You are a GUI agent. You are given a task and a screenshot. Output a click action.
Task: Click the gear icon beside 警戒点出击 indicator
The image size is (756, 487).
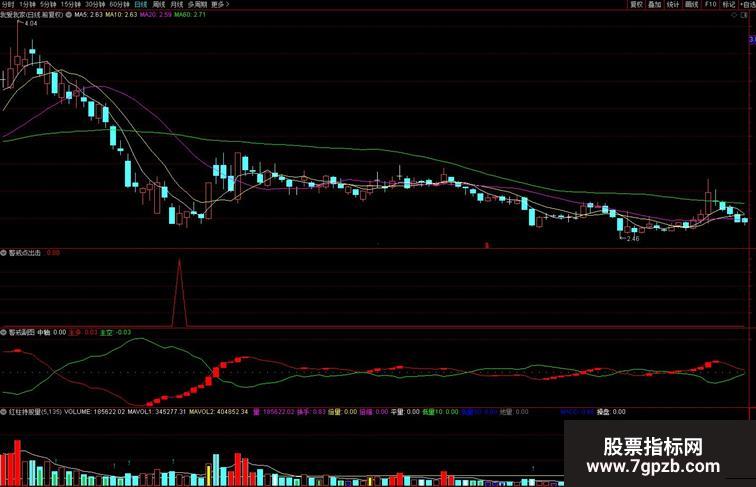point(4,253)
